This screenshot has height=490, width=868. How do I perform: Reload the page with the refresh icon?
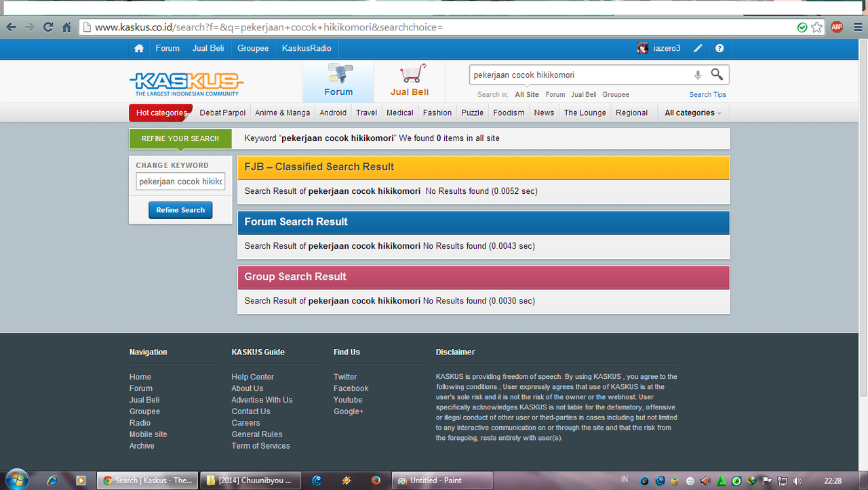point(48,27)
